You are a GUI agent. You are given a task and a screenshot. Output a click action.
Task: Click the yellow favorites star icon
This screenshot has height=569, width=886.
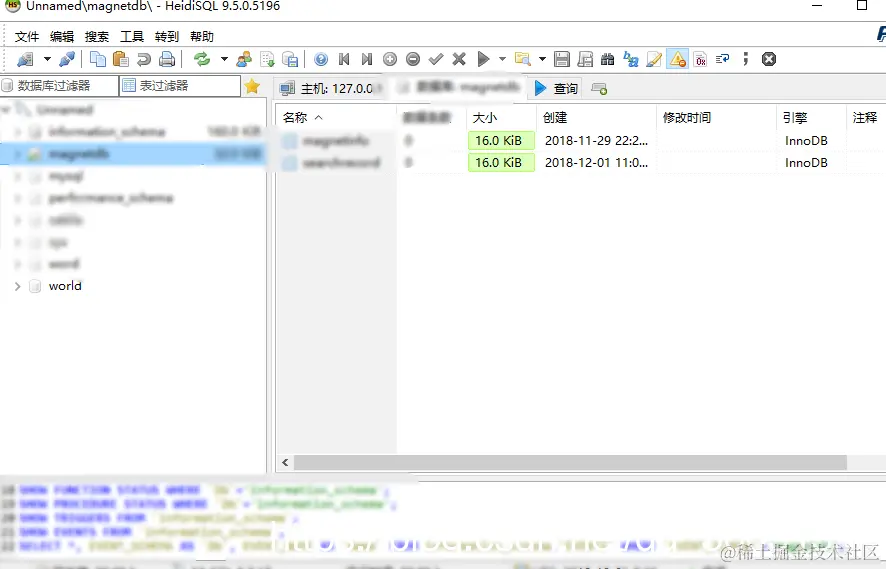point(252,86)
